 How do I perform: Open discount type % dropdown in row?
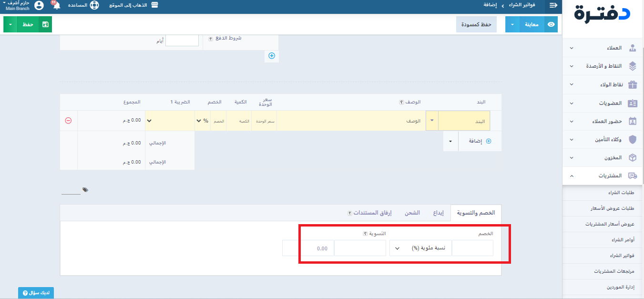(203, 121)
